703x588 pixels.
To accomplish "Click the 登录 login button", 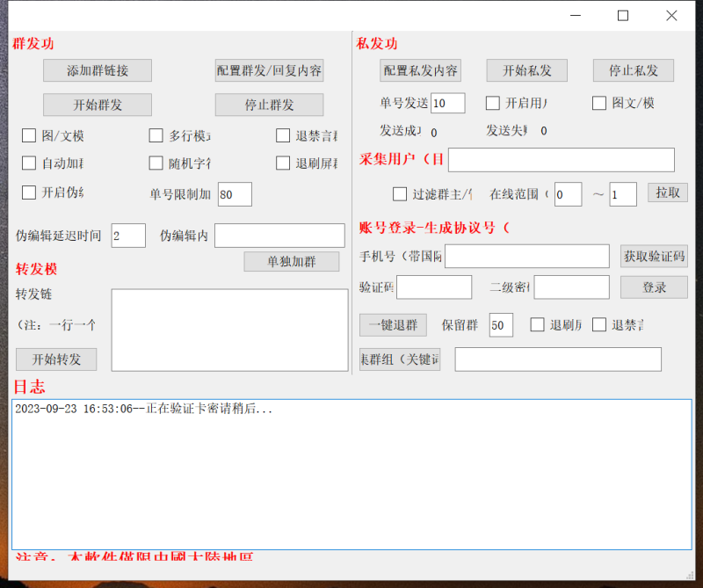I will (x=654, y=287).
